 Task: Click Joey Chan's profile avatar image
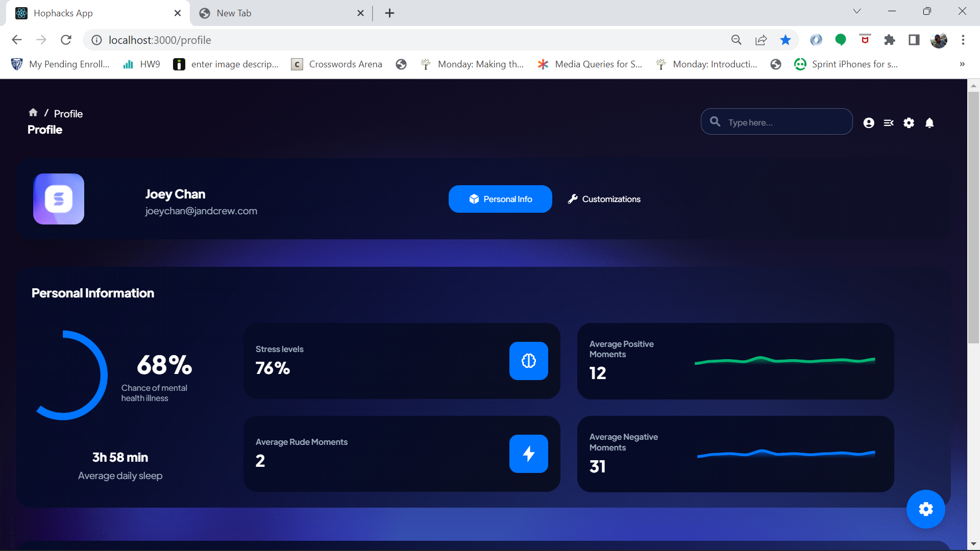[59, 199]
